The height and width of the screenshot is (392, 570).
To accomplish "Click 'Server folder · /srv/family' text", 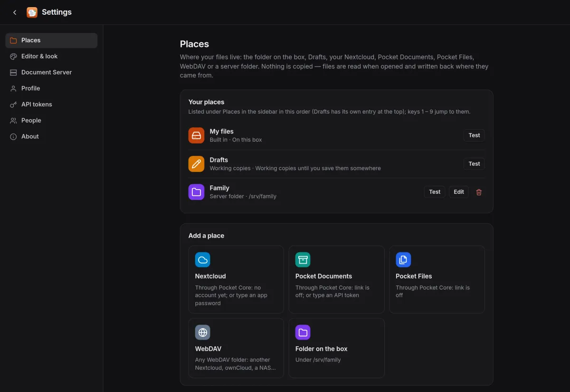I will (243, 196).
